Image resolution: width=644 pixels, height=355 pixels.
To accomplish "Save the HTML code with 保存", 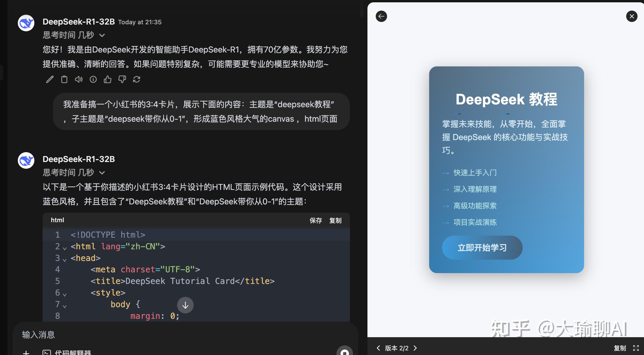I will 316,220.
